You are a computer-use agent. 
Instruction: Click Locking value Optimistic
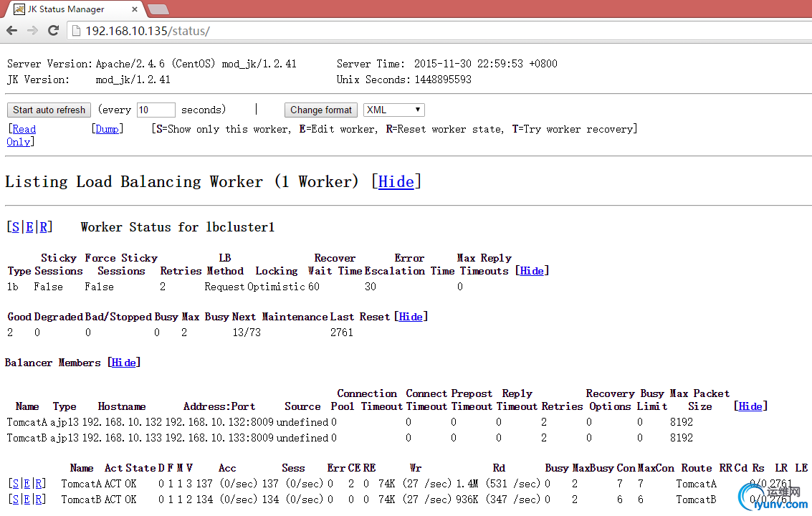[276, 287]
